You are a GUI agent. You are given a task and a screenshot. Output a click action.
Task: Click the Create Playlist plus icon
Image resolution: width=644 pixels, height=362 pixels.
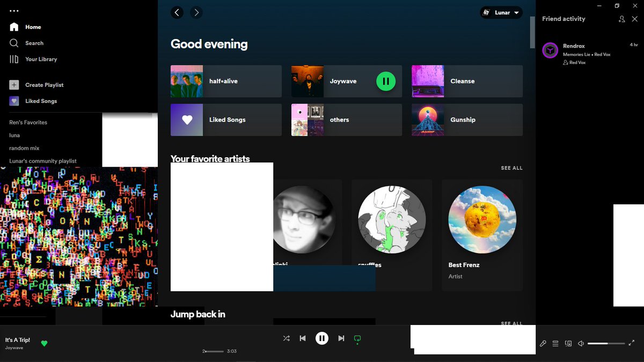click(14, 85)
